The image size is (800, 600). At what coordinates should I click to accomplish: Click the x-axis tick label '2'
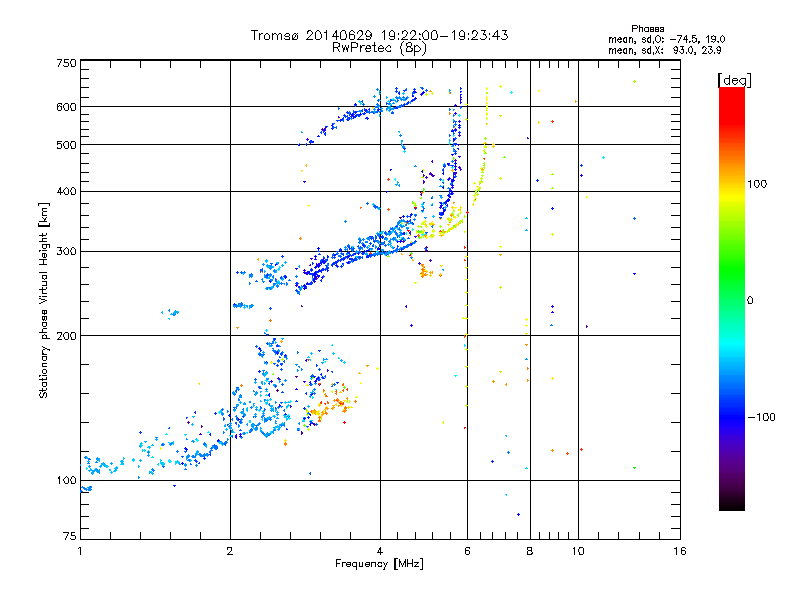[x=230, y=551]
